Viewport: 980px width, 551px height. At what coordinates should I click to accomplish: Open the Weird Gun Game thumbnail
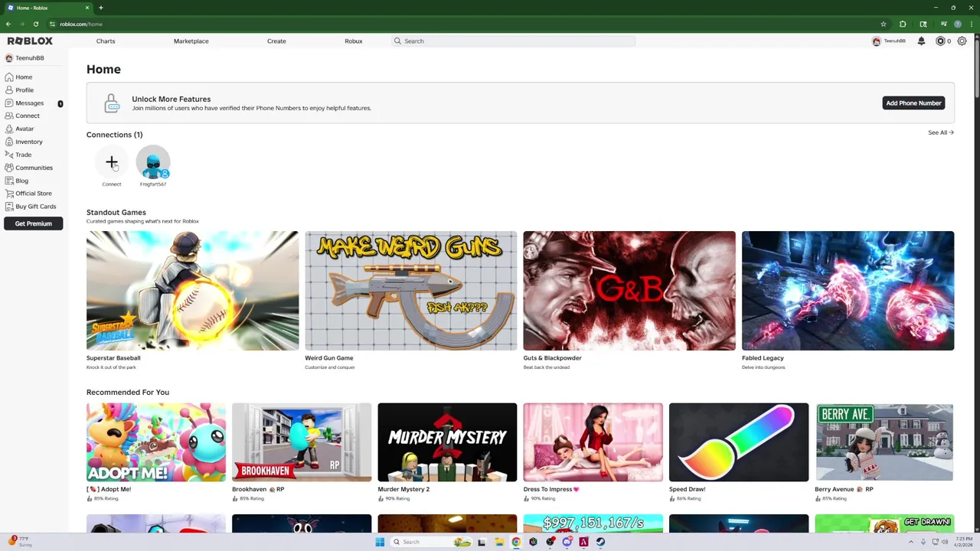coord(411,291)
